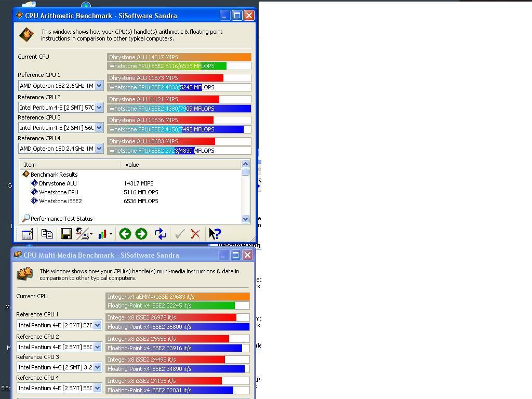The width and height of the screenshot is (532, 399).
Task: Open AMD Opteron 152 2.6GHz reference dropdown
Action: pos(99,86)
